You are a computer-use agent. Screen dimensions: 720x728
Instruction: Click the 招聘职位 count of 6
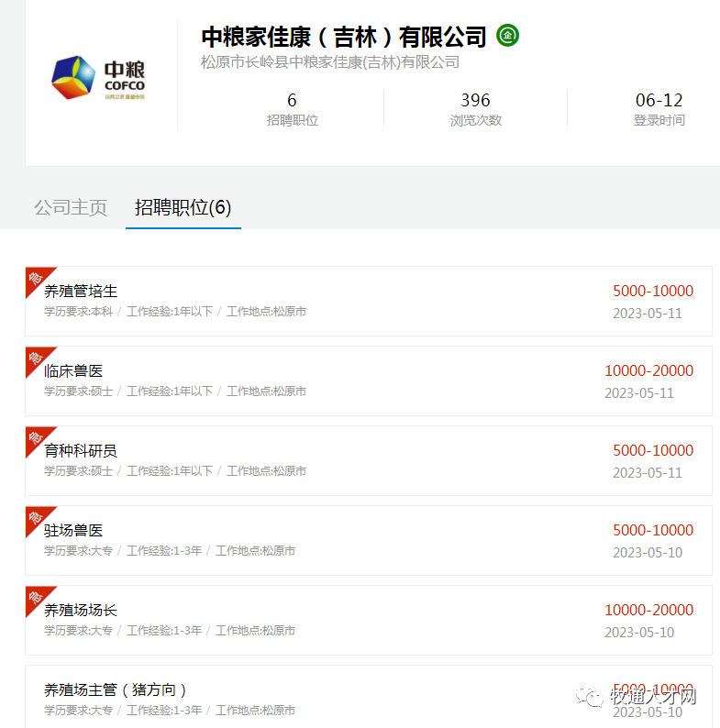pos(292,100)
